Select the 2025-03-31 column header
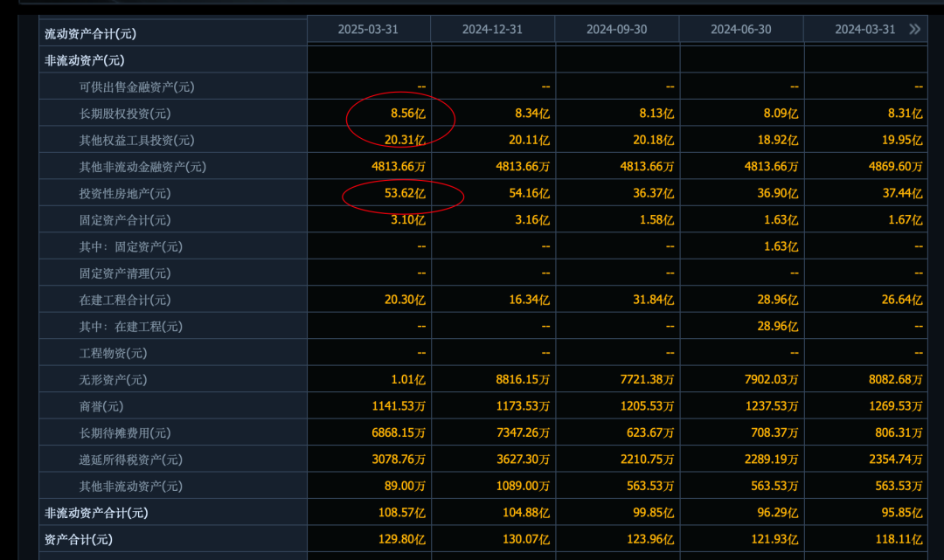This screenshot has height=560, width=944. tap(368, 30)
